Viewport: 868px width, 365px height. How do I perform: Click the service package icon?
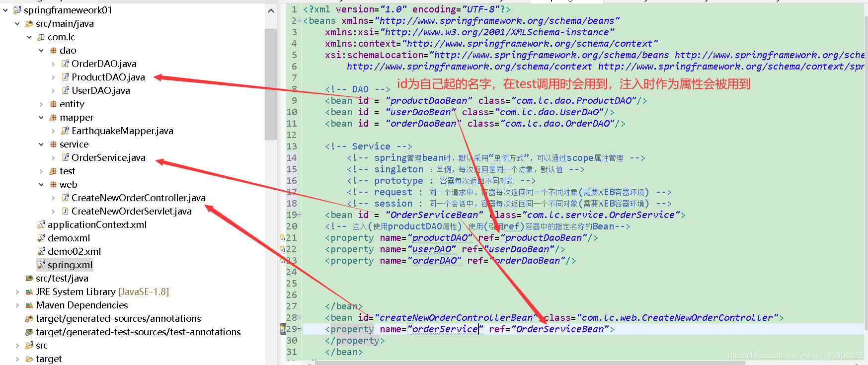53,144
